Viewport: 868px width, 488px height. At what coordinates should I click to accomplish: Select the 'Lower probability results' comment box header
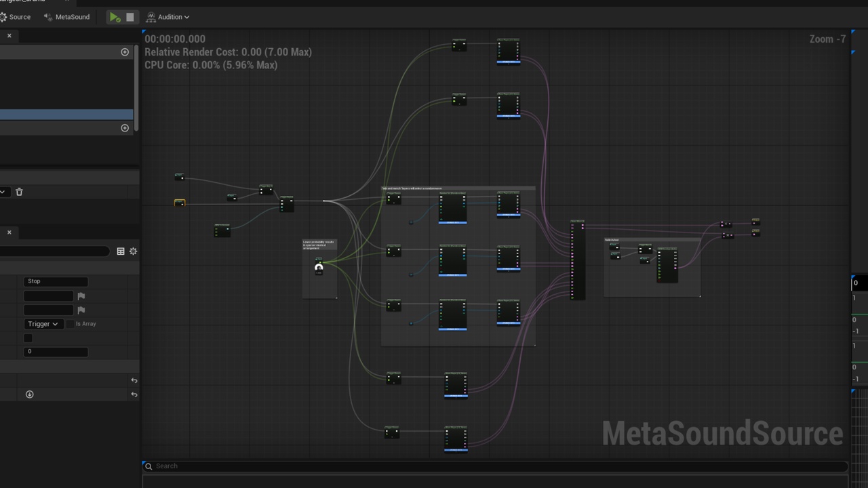click(319, 245)
